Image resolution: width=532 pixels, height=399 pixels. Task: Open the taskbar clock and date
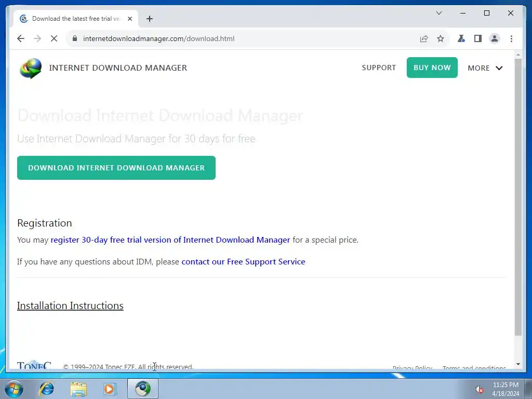tap(506, 389)
